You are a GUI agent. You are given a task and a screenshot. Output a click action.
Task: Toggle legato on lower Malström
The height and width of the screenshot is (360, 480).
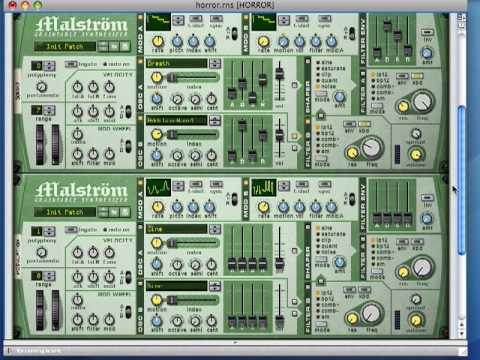point(71,229)
